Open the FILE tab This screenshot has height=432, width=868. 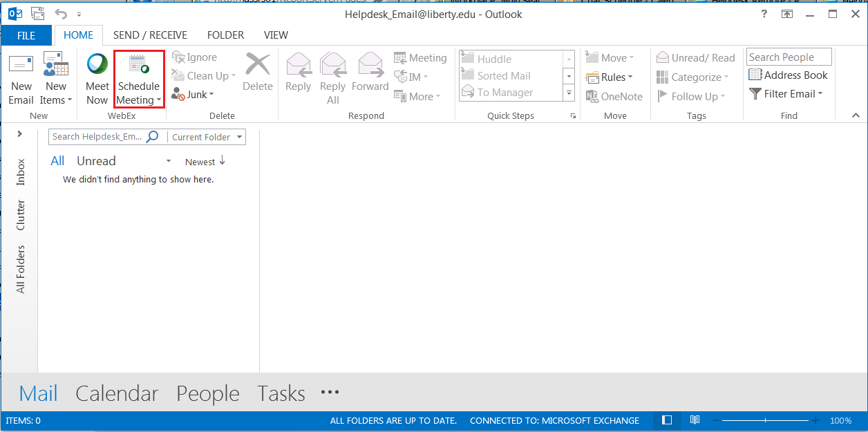point(26,35)
